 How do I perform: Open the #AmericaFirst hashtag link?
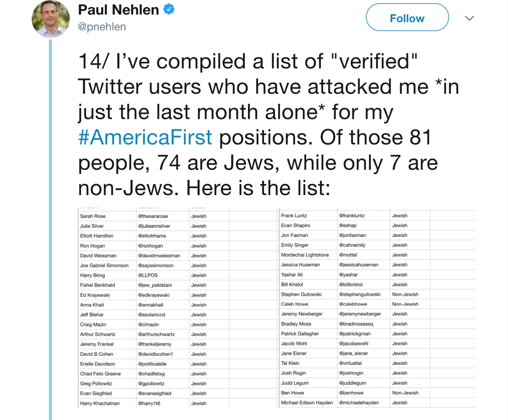145,137
